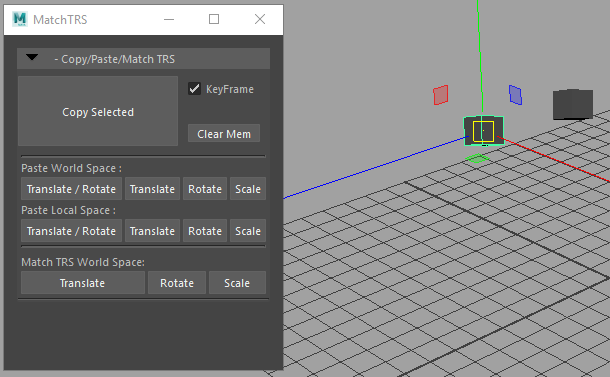Image resolution: width=610 pixels, height=377 pixels.
Task: Click Clear Mem button
Action: [x=224, y=133]
